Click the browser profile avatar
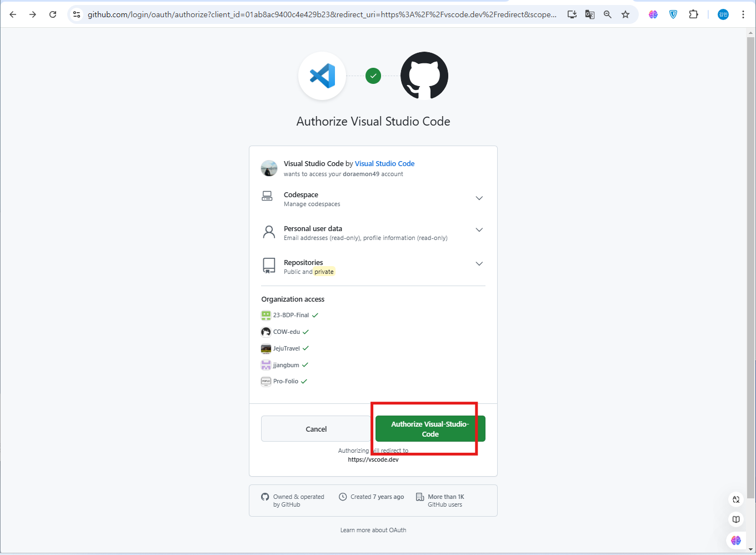The width and height of the screenshot is (756, 555). click(x=722, y=14)
